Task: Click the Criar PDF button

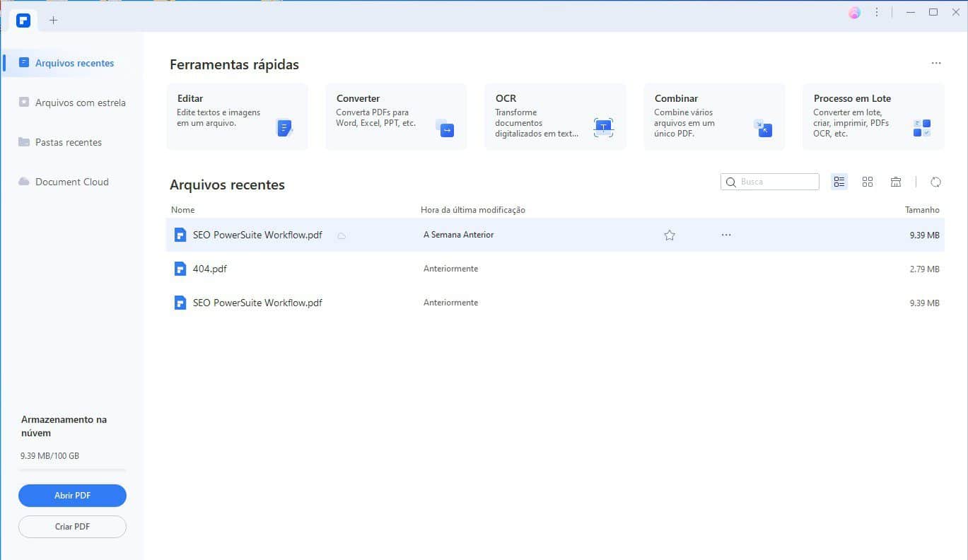Action: pyautogui.click(x=72, y=527)
